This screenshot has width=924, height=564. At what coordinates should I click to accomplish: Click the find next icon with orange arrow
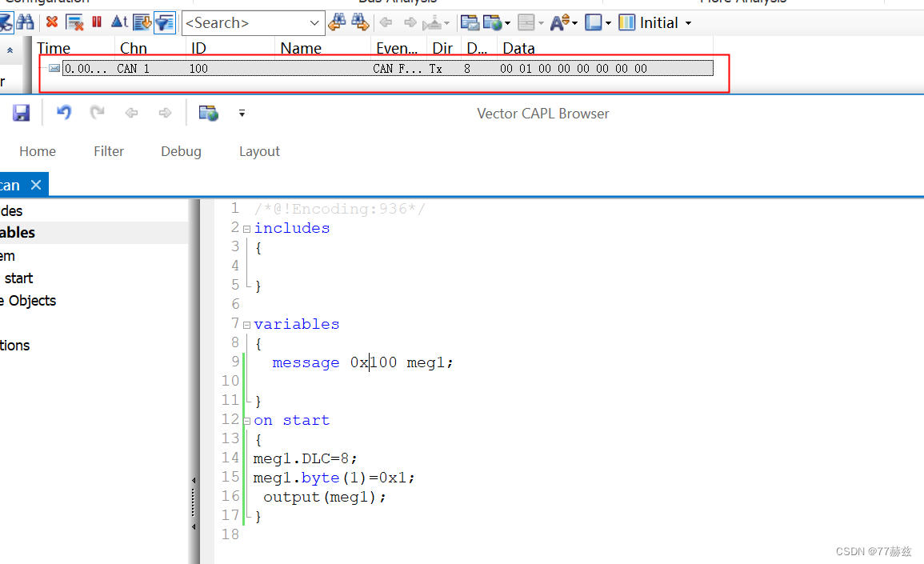(358, 22)
